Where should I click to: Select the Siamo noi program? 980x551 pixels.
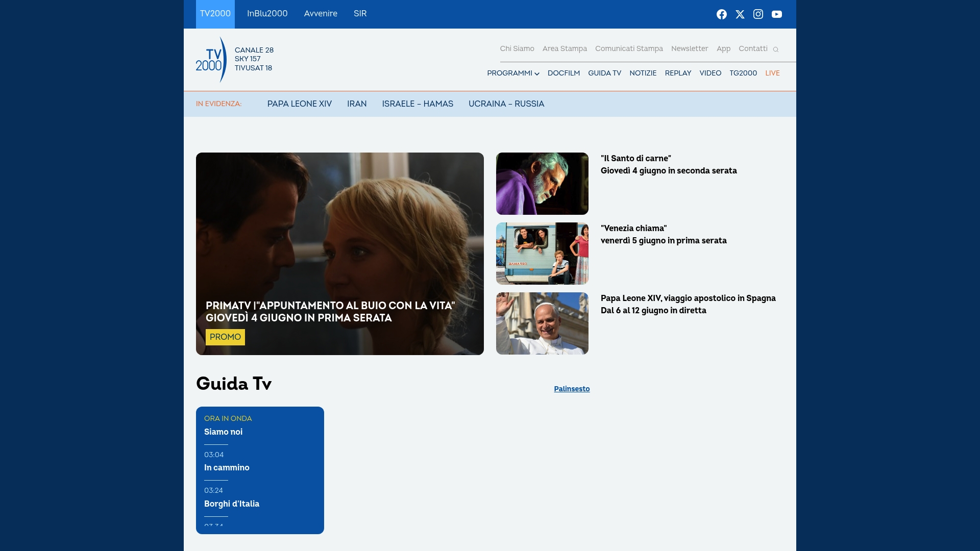point(223,432)
